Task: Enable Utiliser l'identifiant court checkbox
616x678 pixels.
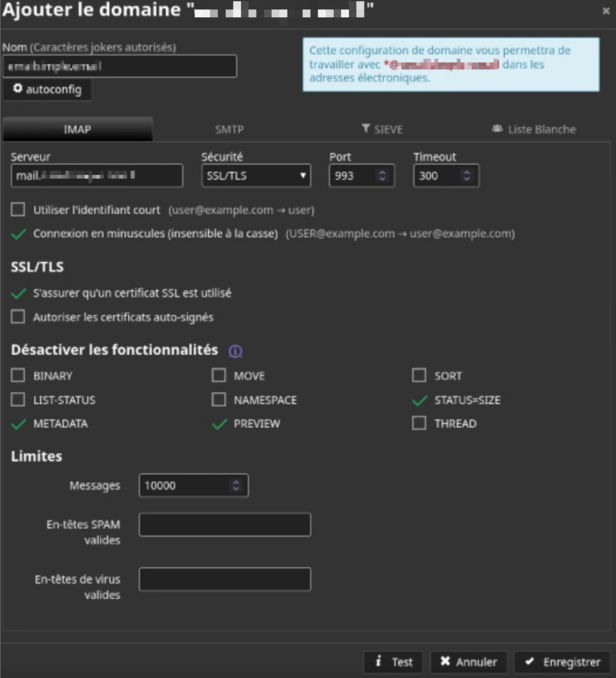Action: [19, 210]
